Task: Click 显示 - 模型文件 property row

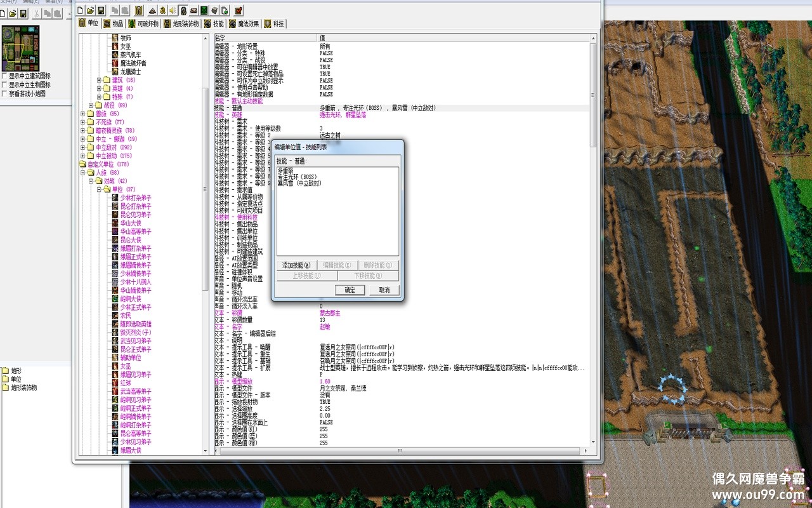Action: (x=402, y=388)
